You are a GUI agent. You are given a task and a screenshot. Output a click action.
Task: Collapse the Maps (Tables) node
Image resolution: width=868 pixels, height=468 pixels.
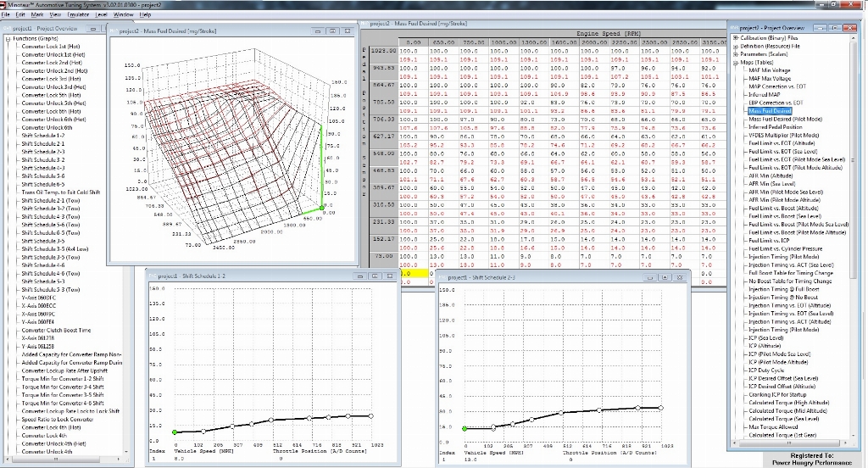[736, 63]
